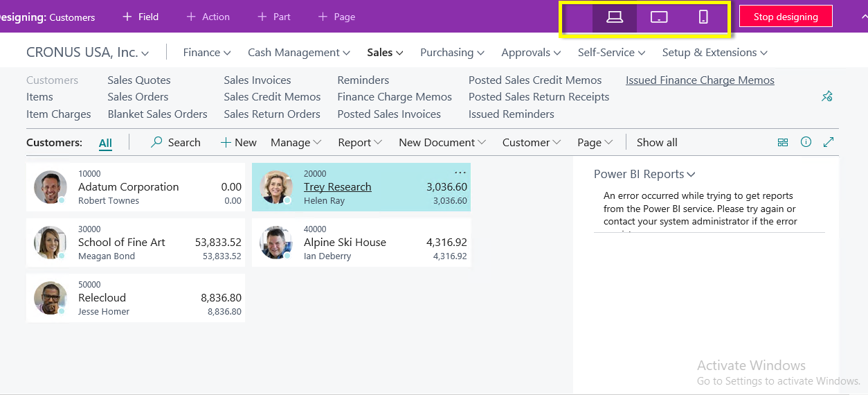868x395 pixels.
Task: Open Issued Finance Charge Memos link
Action: tap(700, 80)
